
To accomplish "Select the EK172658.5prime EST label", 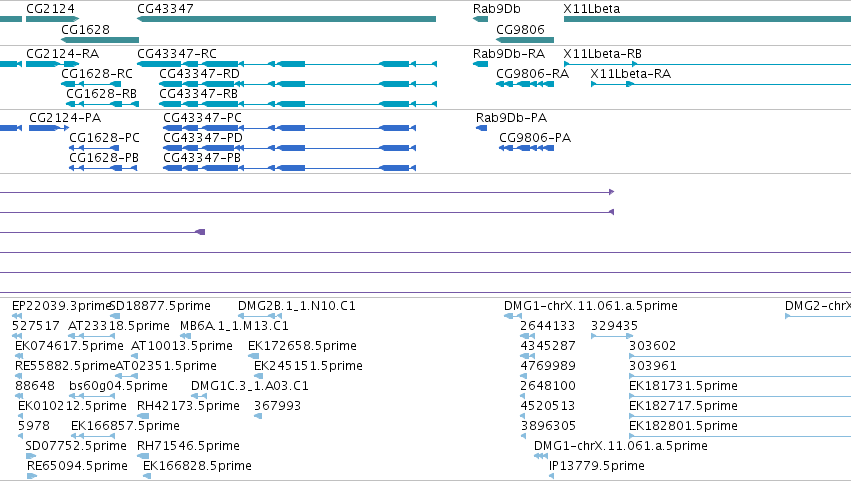I will [x=302, y=346].
